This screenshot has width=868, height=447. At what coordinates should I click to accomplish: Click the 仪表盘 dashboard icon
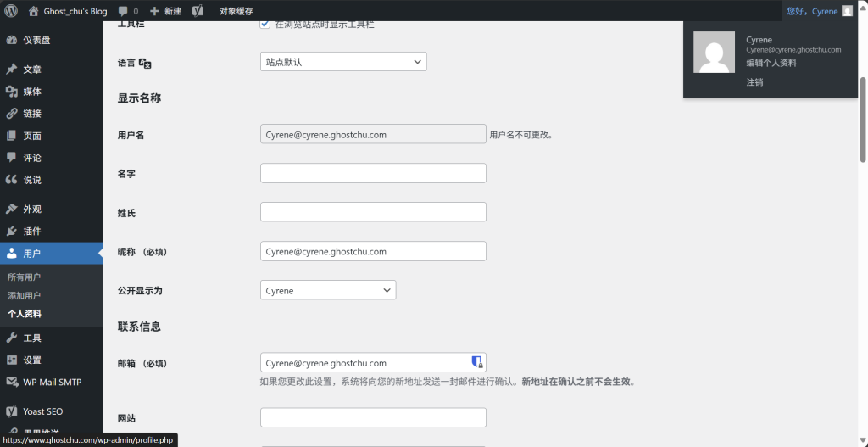click(11, 40)
